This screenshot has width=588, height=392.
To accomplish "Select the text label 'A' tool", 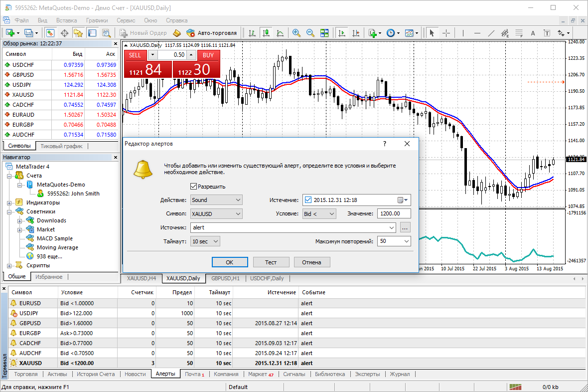I will (533, 33).
